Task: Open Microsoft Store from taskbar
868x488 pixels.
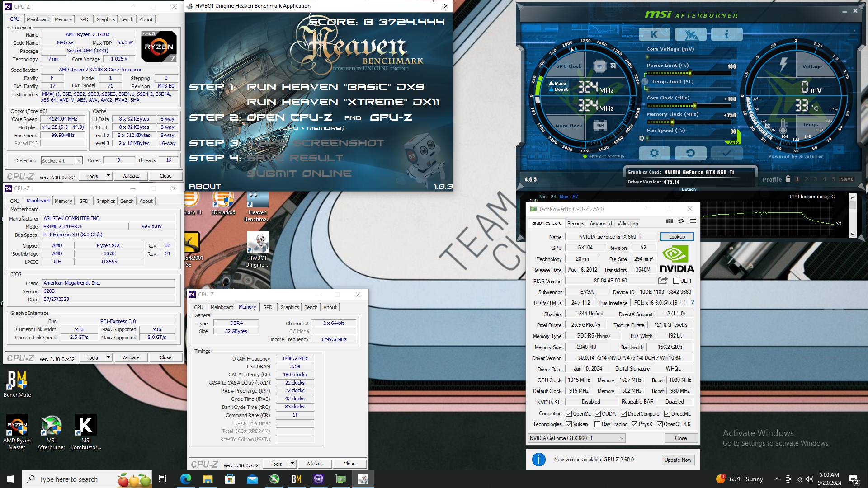Action: (230, 479)
